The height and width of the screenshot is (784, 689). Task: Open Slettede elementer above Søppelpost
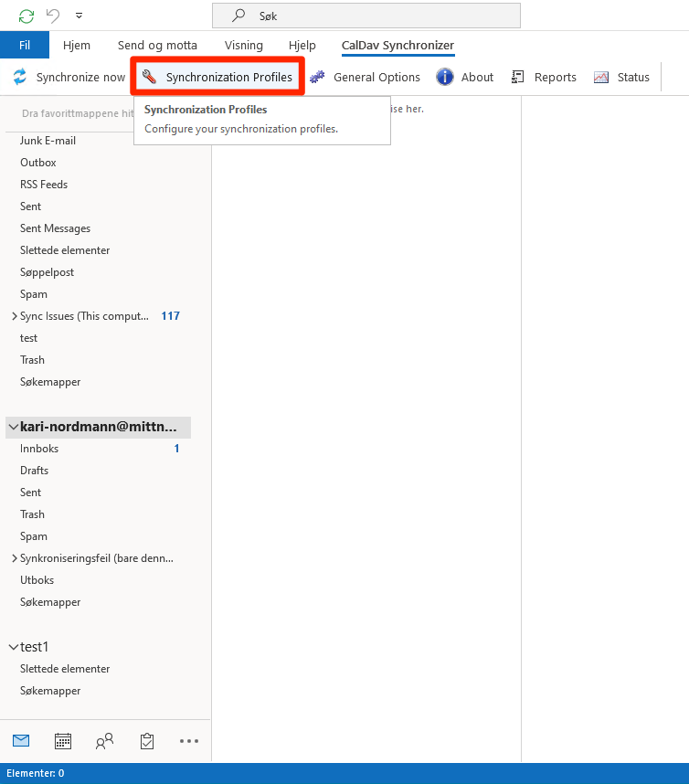click(x=65, y=250)
